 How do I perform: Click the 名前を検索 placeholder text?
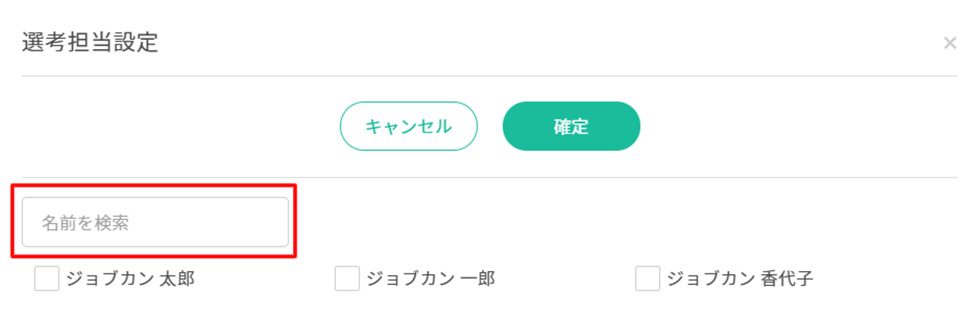(85, 223)
